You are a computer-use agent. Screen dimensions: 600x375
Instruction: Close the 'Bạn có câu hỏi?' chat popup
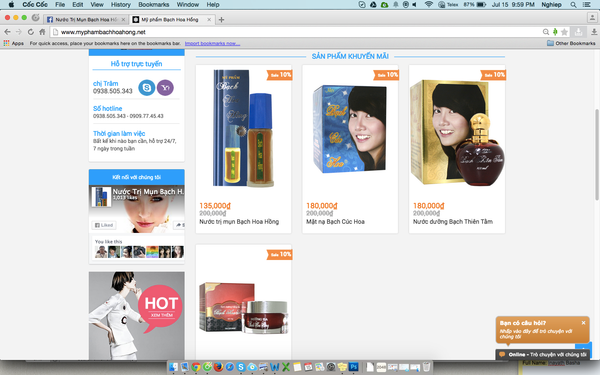tap(583, 323)
